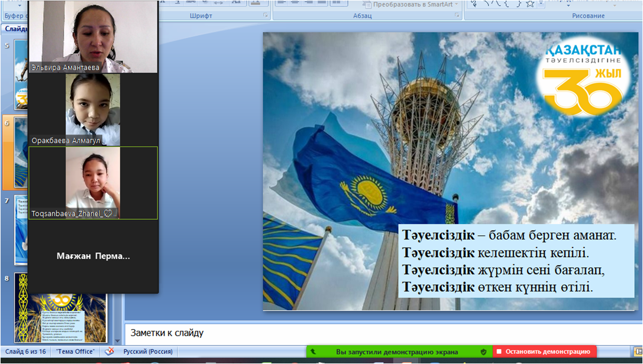This screenshot has width=643, height=364.
Task: Click the Russian language indicator in status bar
Action: tap(148, 352)
